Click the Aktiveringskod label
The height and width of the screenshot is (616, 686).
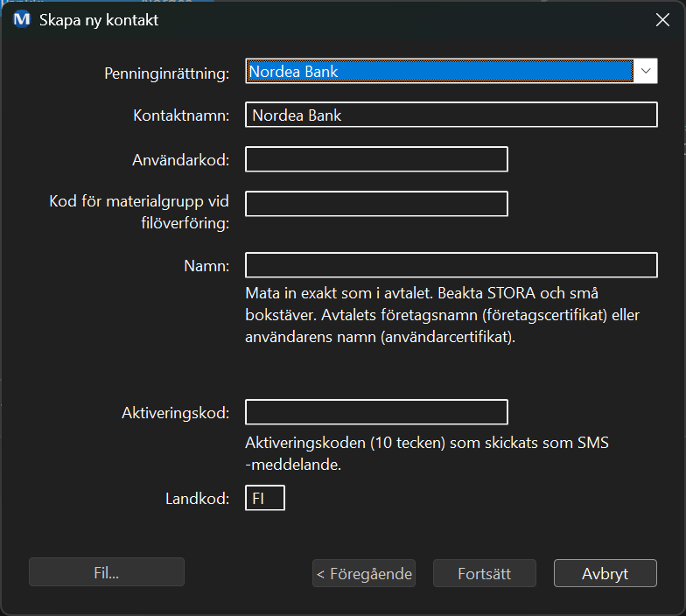[x=175, y=413]
